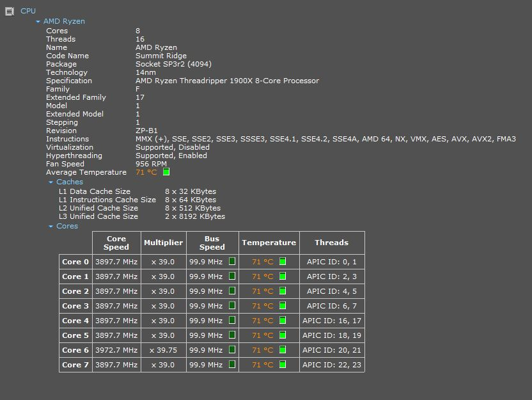
Task: Click the Core 7 temperature indicator square
Action: [x=283, y=364]
